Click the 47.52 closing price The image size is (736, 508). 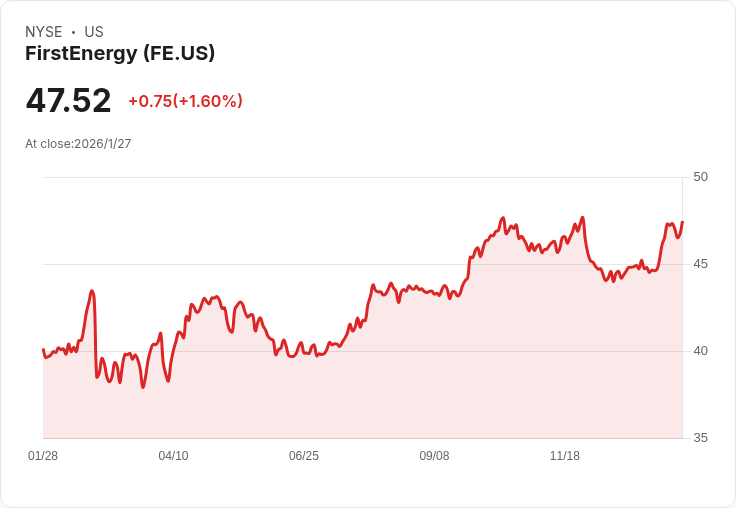pos(68,101)
